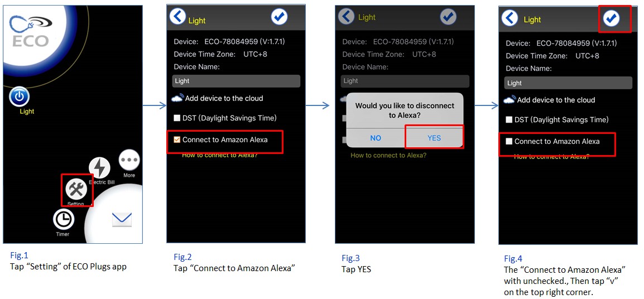
Task: Tap YES in the disconnect Alexa dialog
Action: (x=434, y=138)
